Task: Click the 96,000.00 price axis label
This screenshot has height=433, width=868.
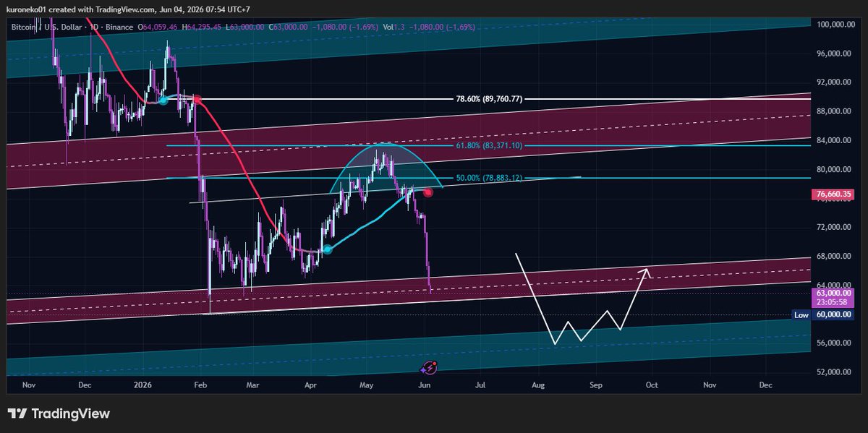Action: coord(834,53)
